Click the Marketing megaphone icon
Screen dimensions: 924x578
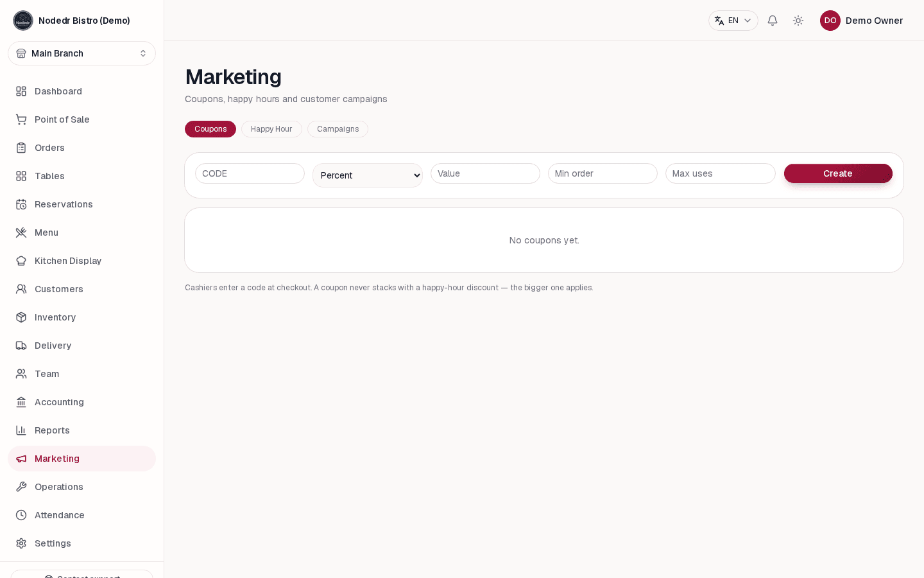click(21, 459)
